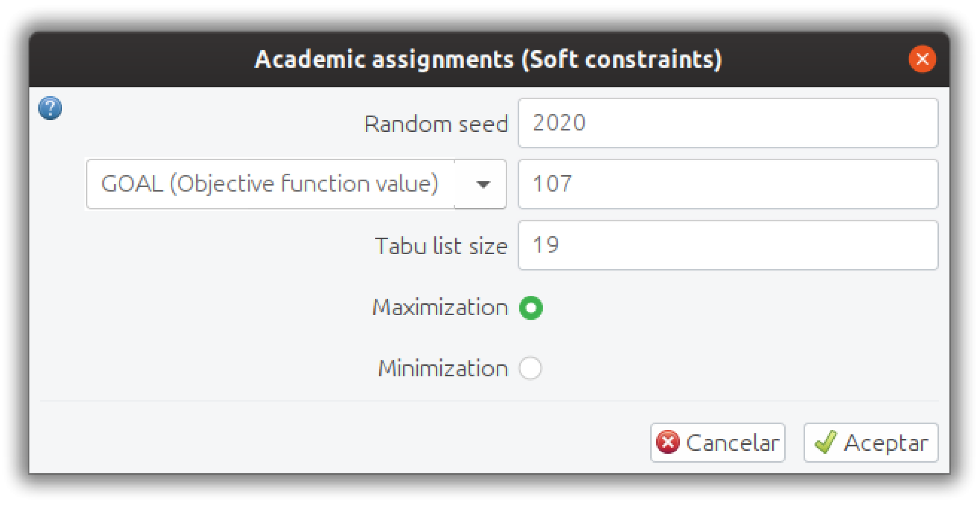Click the Academic assignments title bar text
The width and height of the screenshot is (980, 506).
pyautogui.click(x=488, y=59)
